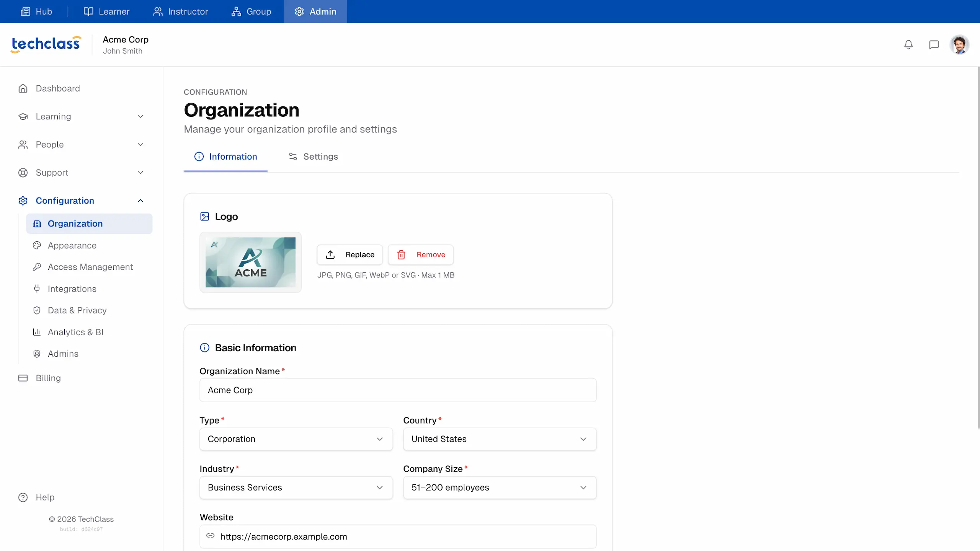The height and width of the screenshot is (551, 980).
Task: Click the user profile avatar
Action: pos(959,45)
